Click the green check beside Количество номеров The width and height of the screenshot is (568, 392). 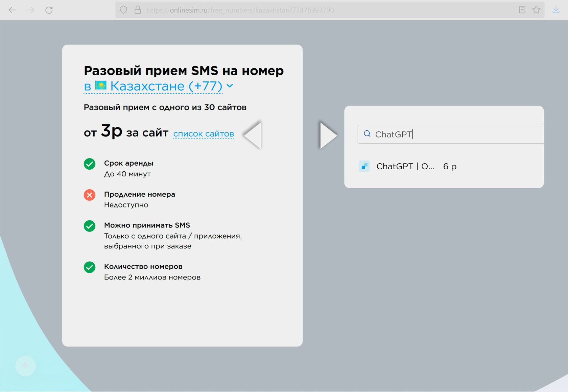tap(90, 267)
